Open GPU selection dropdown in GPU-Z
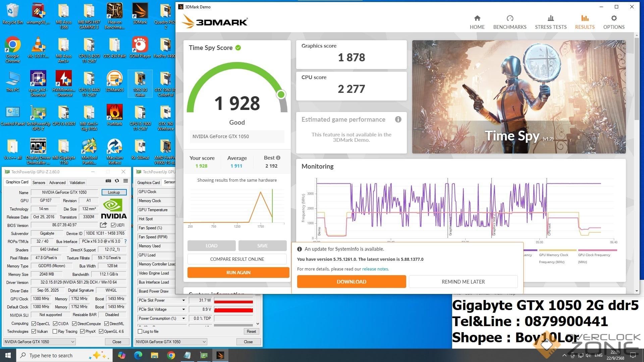The height and width of the screenshot is (362, 644). click(39, 342)
